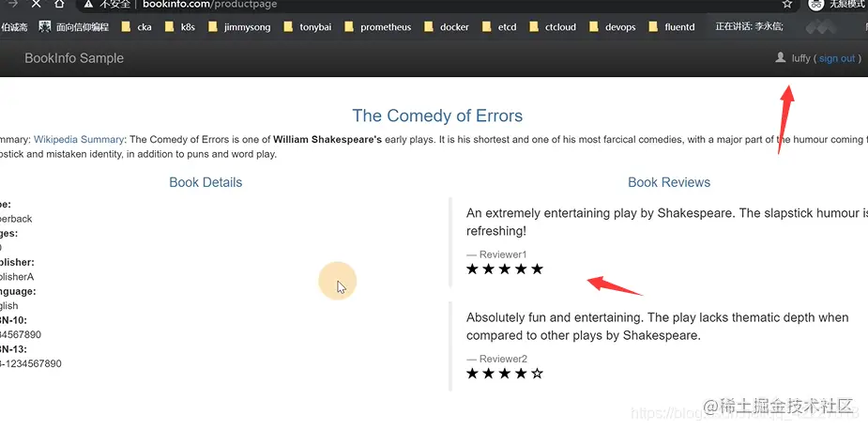This screenshot has height=430, width=868.
Task: Open the 面向信仰编程 bookmark
Action: pos(74,26)
